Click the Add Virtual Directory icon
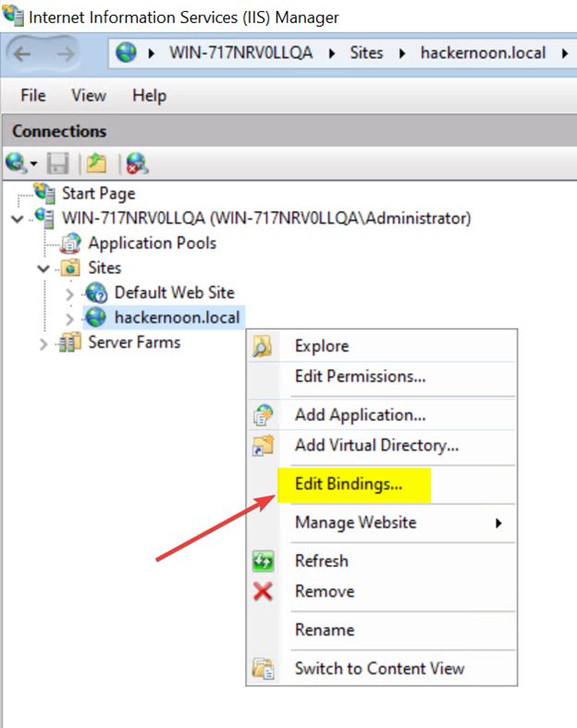The image size is (577, 728). 263,445
